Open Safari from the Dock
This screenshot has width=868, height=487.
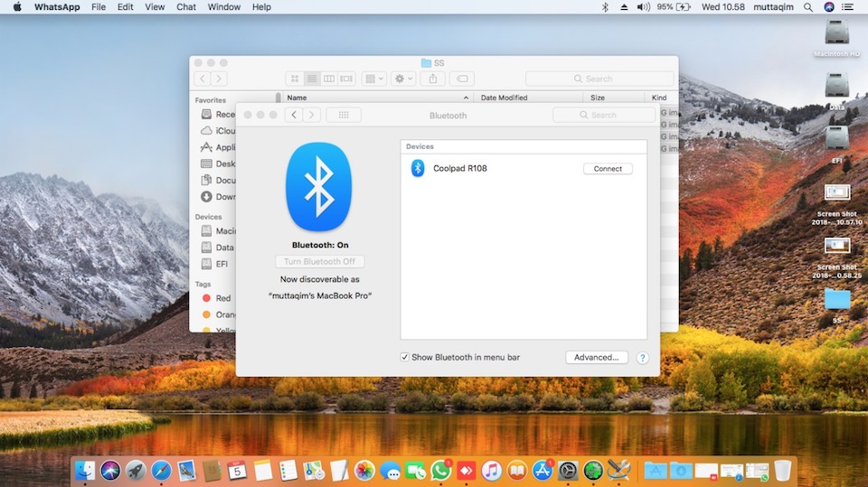point(161,471)
